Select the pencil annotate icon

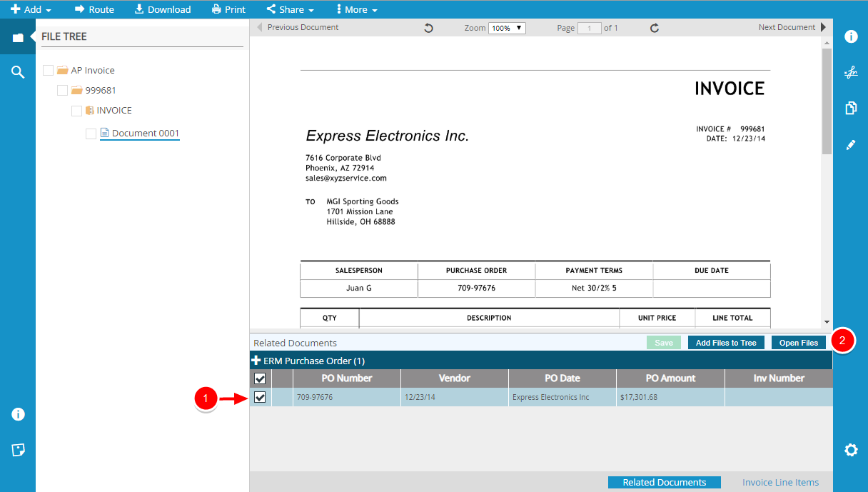coord(850,144)
